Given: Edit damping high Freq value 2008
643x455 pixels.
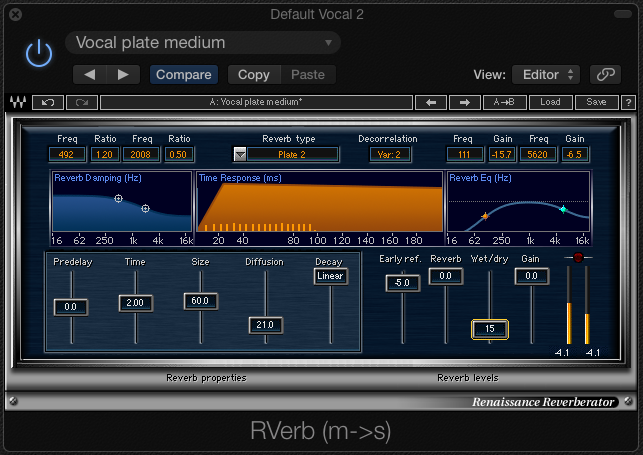Looking at the screenshot, I should click(141, 155).
